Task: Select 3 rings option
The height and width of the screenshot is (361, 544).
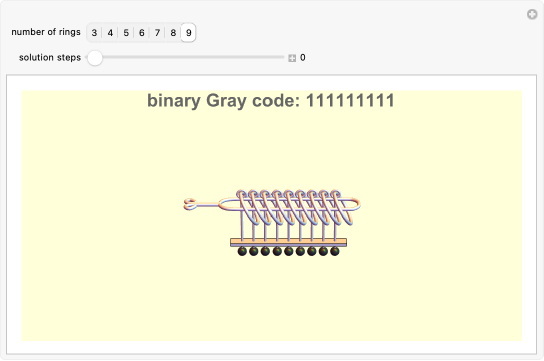Action: [94, 33]
